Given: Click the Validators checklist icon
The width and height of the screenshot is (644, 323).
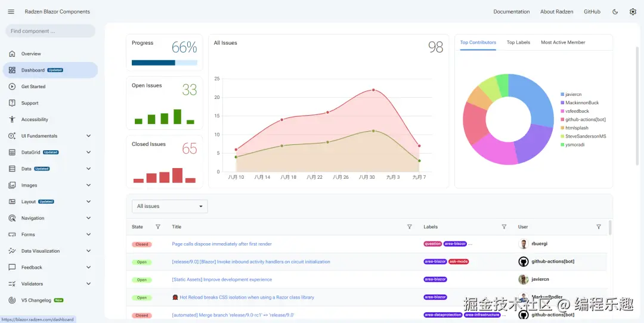Looking at the screenshot, I should tap(13, 284).
